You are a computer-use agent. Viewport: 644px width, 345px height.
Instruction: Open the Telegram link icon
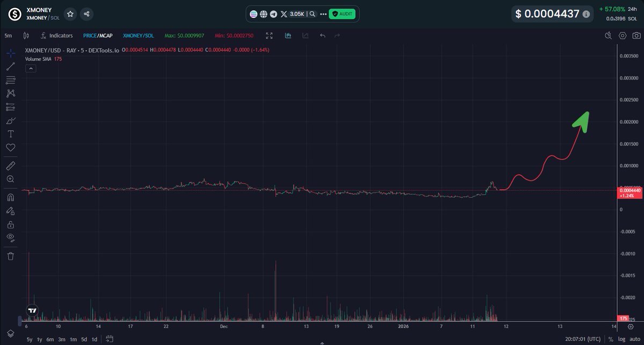(x=273, y=14)
